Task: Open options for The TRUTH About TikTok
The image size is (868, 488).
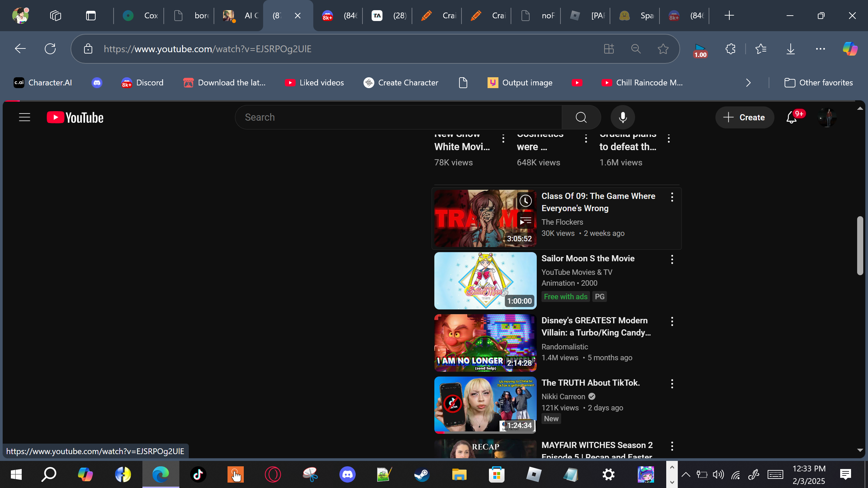Action: 672,384
